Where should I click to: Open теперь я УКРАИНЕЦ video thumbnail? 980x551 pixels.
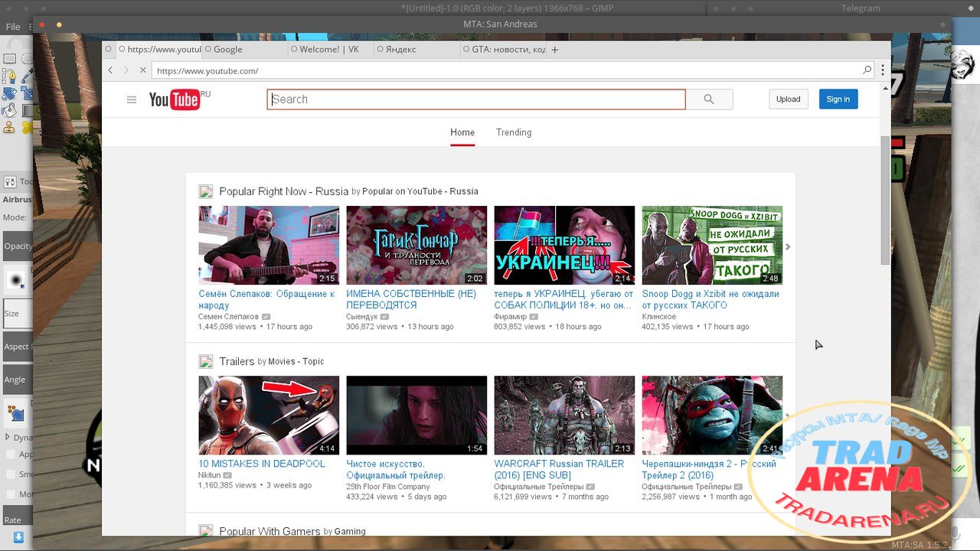tap(564, 245)
